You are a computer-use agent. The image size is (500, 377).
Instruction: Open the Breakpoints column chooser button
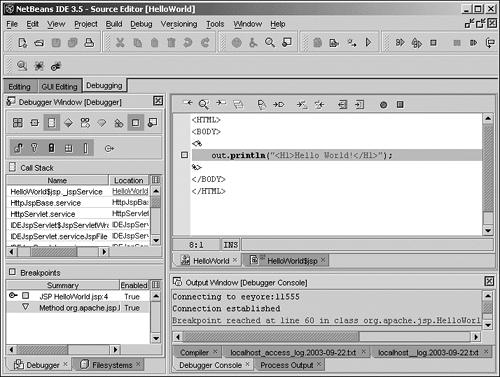coord(156,285)
